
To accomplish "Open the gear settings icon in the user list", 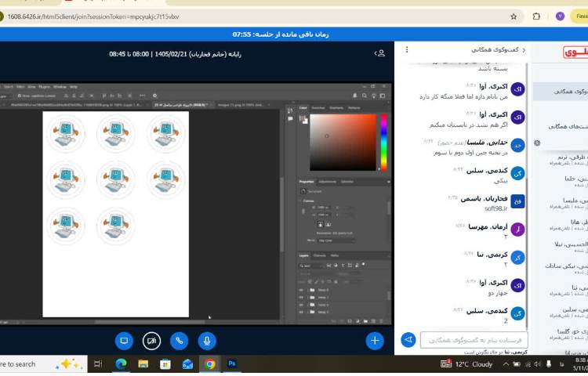I will 537,143.
